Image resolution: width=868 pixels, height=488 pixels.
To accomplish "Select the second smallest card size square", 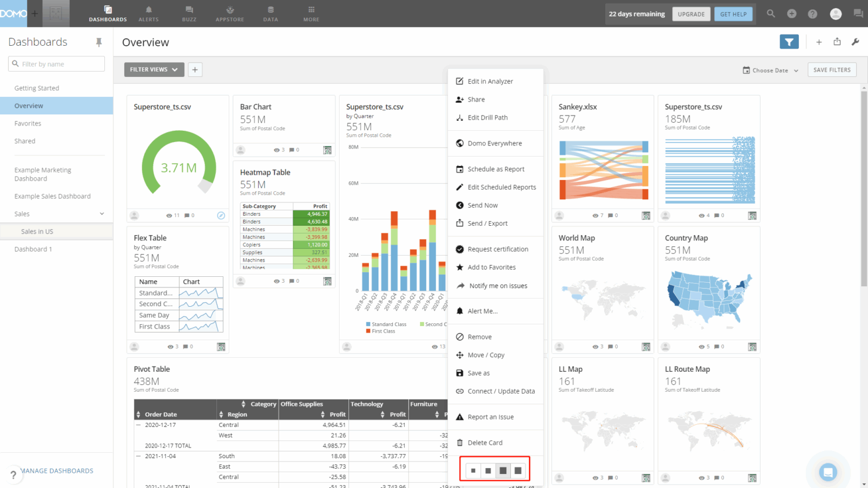I will [488, 470].
